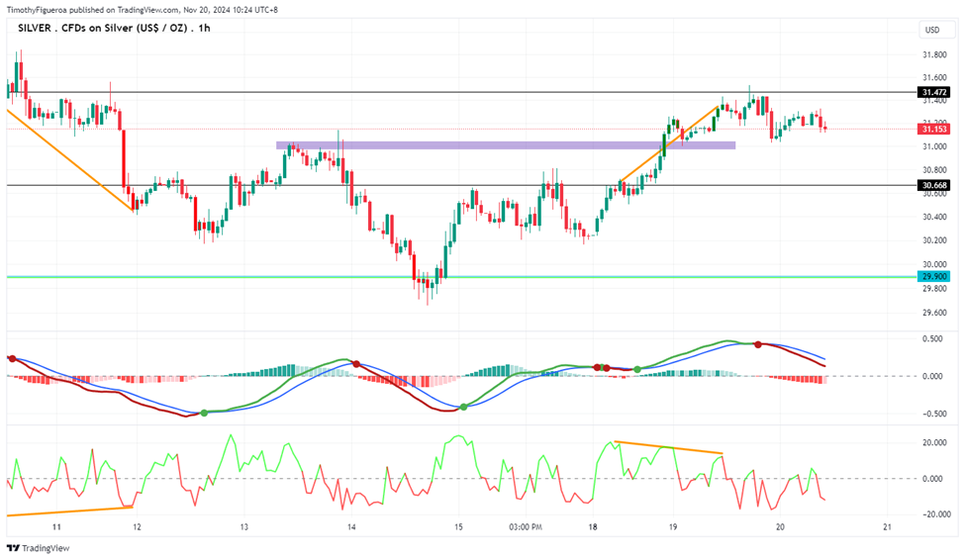Click the 0.000 value on bottom oscillator scale
965x560 pixels.
coord(933,479)
